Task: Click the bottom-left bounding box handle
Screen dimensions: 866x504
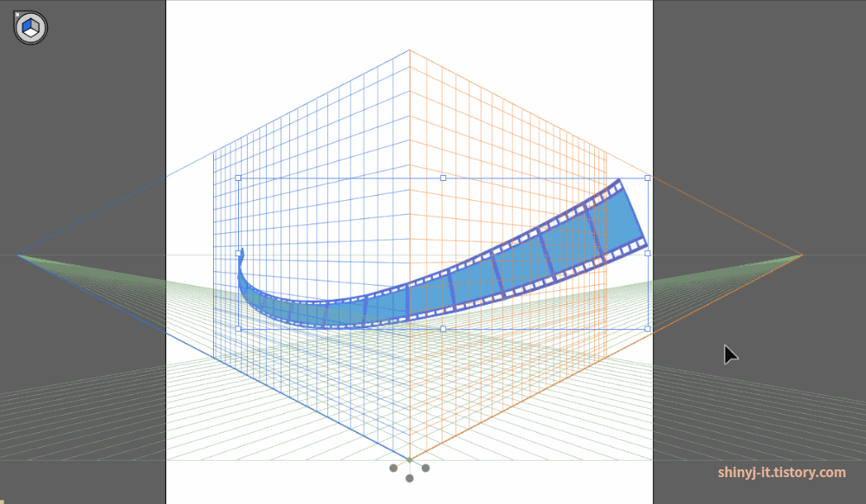Action: tap(238, 329)
